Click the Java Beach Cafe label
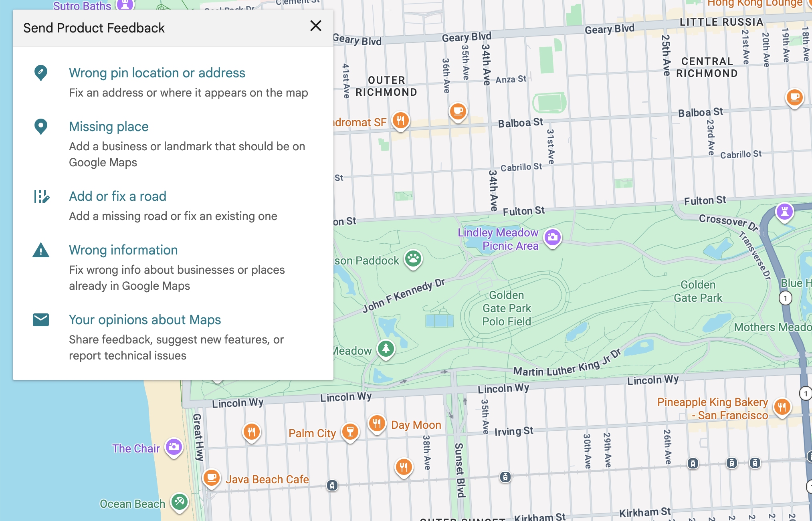Screen dimensions: 812x521 (267, 479)
